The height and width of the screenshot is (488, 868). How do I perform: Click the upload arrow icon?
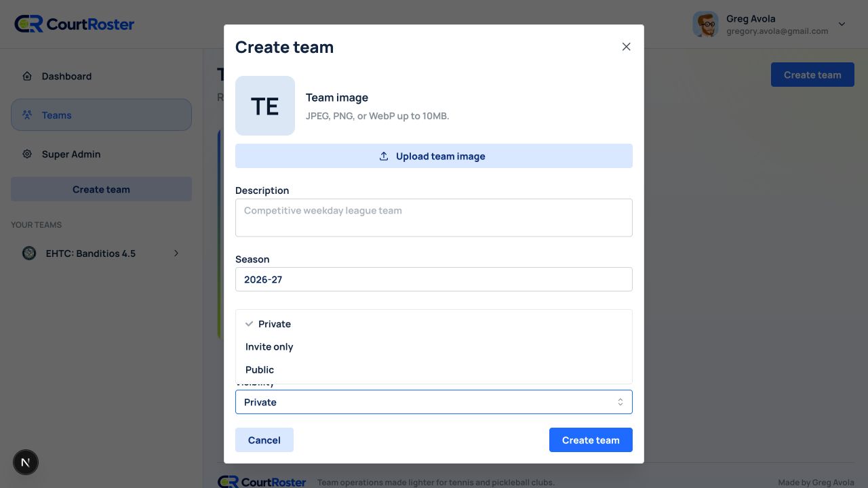click(384, 156)
